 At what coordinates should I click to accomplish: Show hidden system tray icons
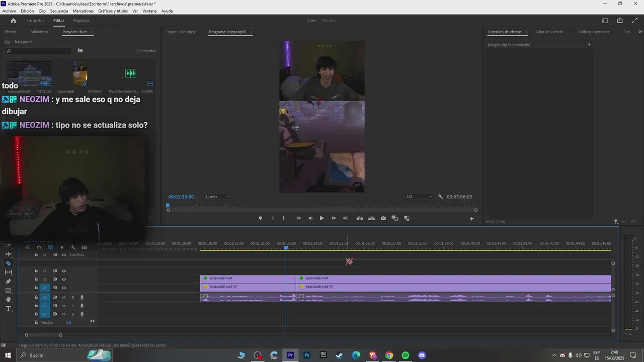(x=554, y=355)
